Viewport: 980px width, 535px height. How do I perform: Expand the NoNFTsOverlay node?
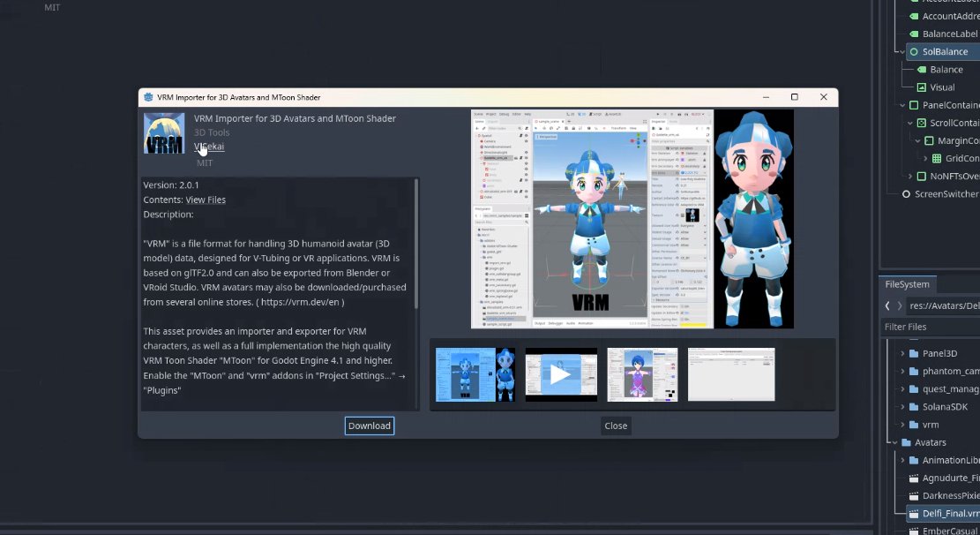[x=909, y=175]
